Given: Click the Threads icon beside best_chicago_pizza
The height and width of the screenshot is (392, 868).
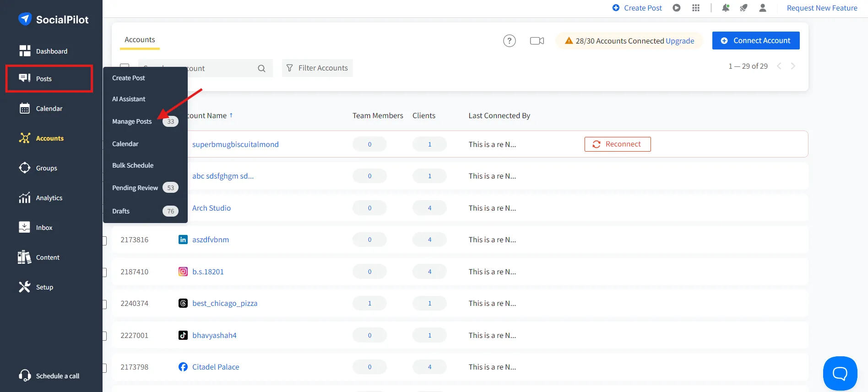Looking at the screenshot, I should point(183,303).
